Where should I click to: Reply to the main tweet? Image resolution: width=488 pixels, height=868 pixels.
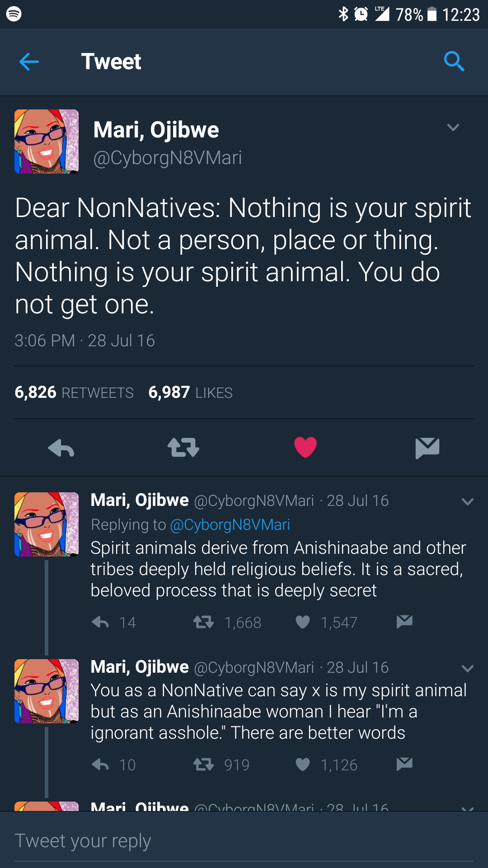[x=61, y=448]
